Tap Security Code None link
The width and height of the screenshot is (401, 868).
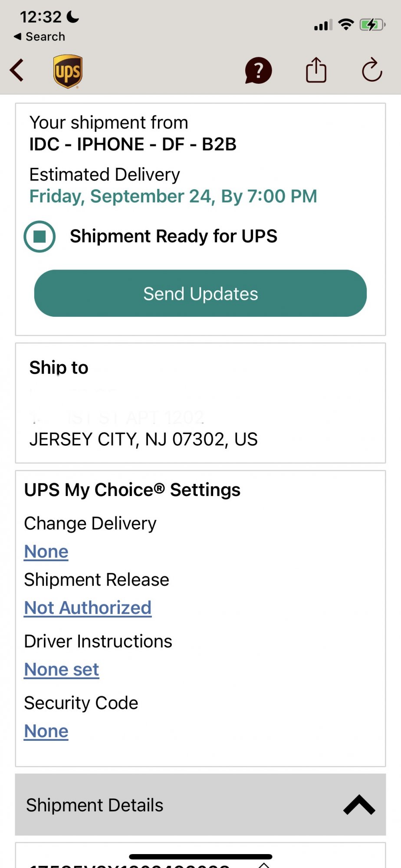click(x=46, y=731)
